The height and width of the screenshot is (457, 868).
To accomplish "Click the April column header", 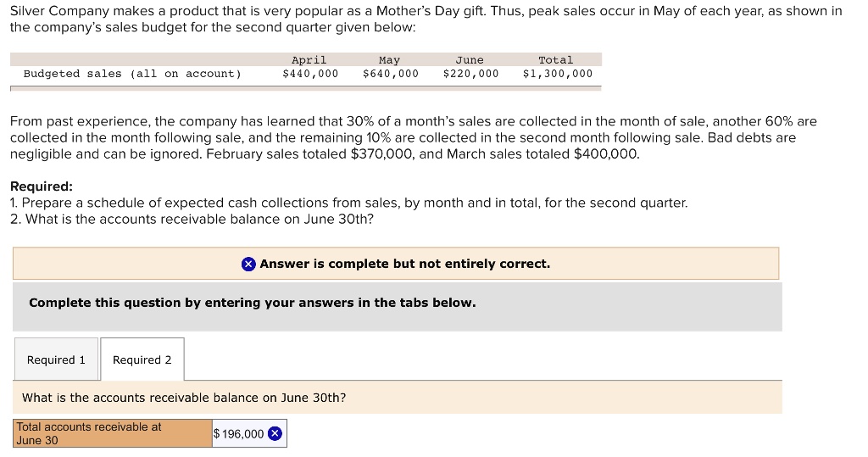I will [x=309, y=60].
